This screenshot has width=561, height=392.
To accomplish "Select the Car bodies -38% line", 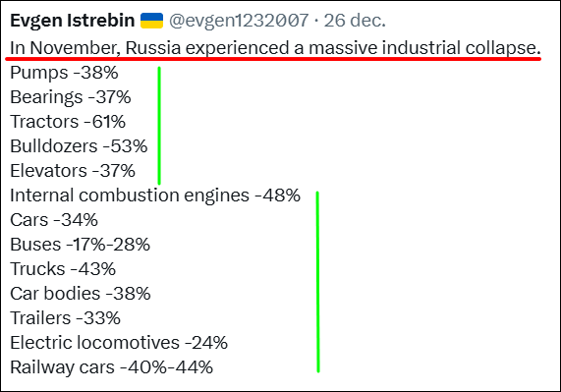I will coord(81,294).
